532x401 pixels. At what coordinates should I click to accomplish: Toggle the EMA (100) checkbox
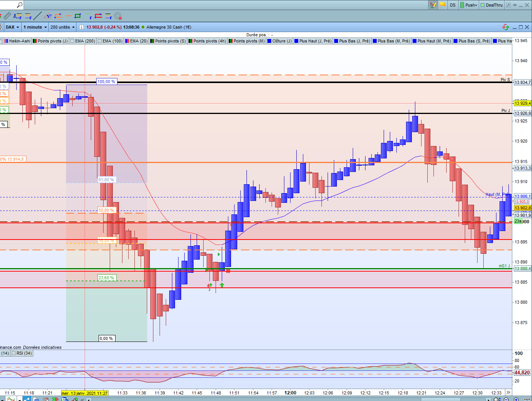(100, 41)
